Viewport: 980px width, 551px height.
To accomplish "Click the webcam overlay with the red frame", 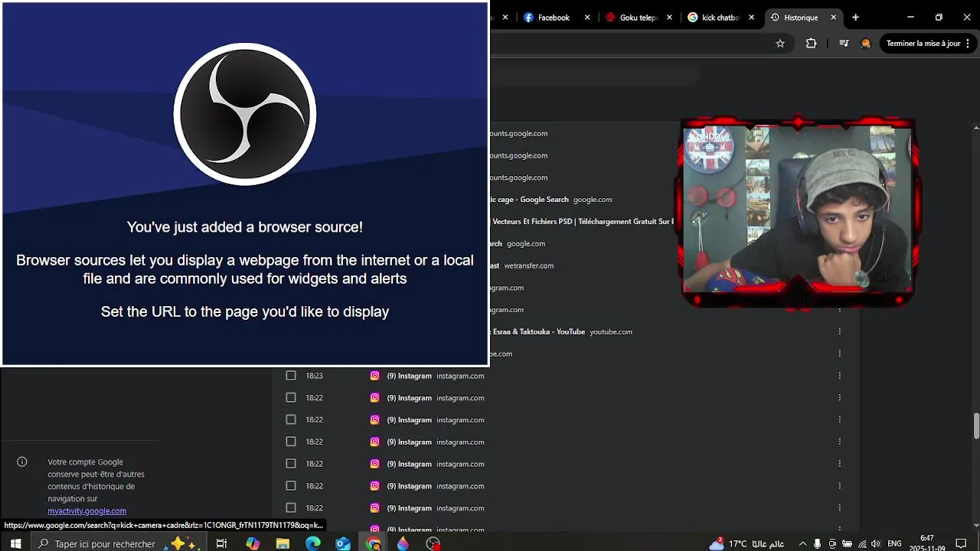I will pos(798,212).
